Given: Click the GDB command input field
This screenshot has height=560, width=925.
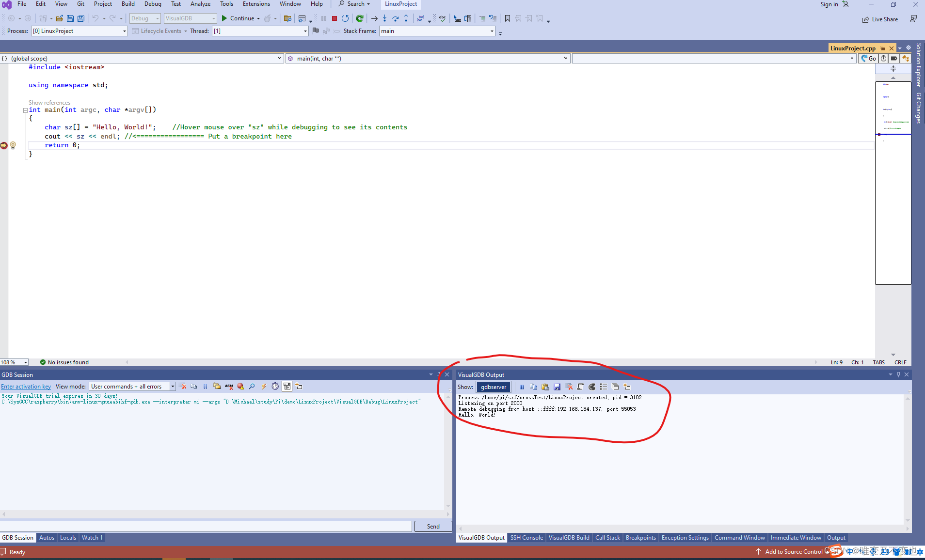Looking at the screenshot, I should pyautogui.click(x=206, y=527).
